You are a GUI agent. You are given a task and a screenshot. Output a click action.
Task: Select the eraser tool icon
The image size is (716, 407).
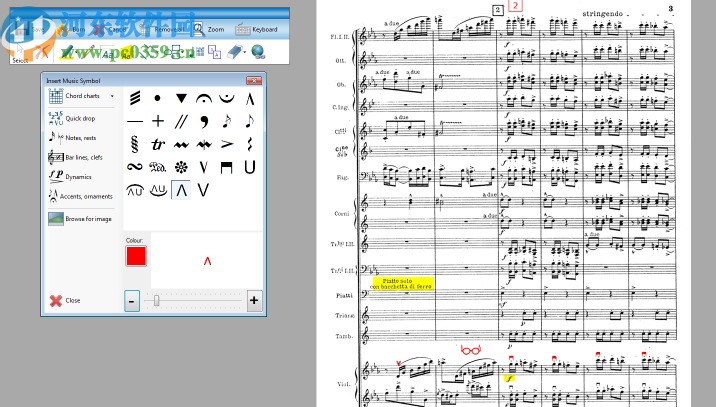tap(234, 52)
